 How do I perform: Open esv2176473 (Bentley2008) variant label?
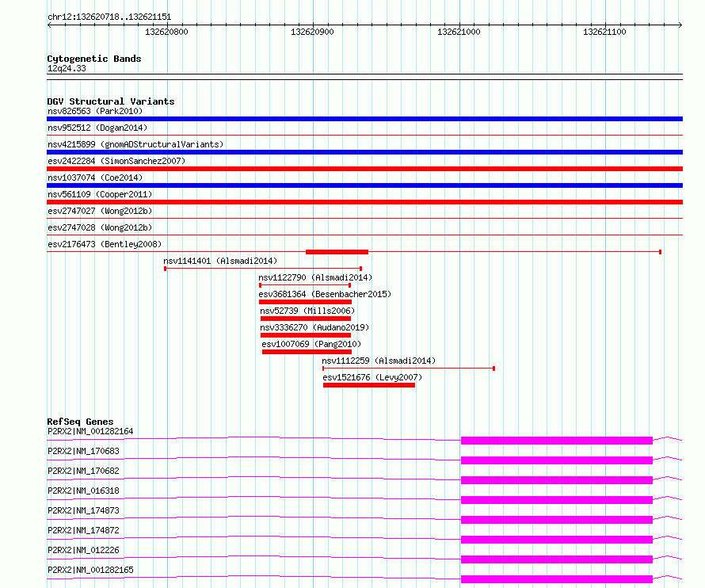click(x=105, y=244)
